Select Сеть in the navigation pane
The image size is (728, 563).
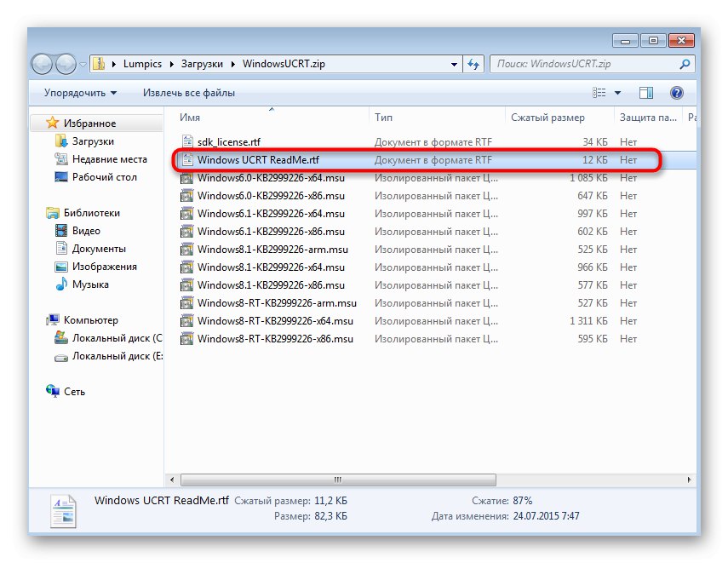pyautogui.click(x=74, y=392)
